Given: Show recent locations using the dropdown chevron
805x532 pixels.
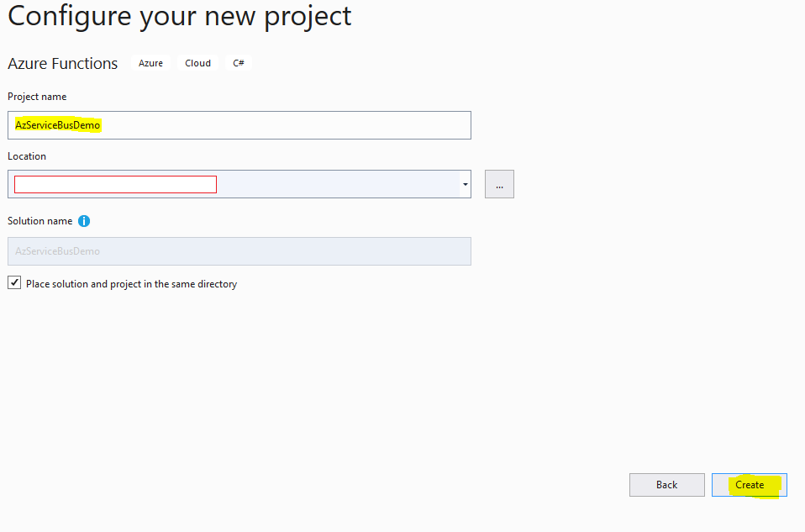Looking at the screenshot, I should [465, 183].
